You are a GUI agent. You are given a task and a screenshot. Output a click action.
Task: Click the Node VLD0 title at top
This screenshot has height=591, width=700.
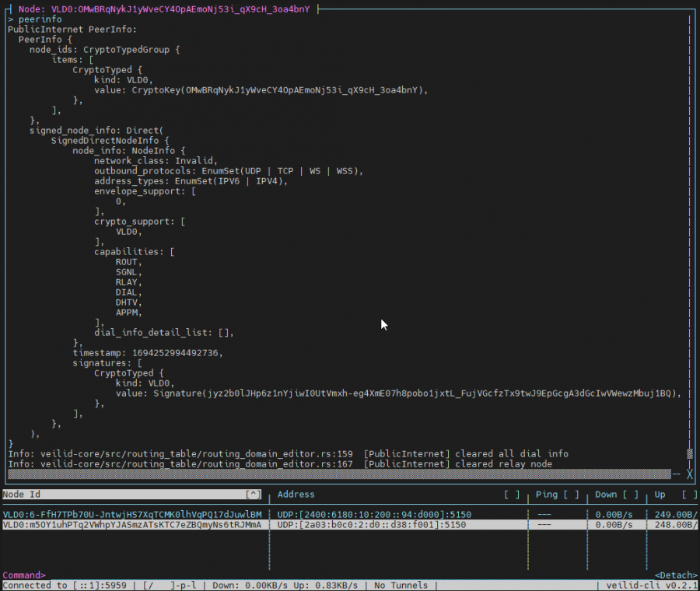tap(163, 9)
